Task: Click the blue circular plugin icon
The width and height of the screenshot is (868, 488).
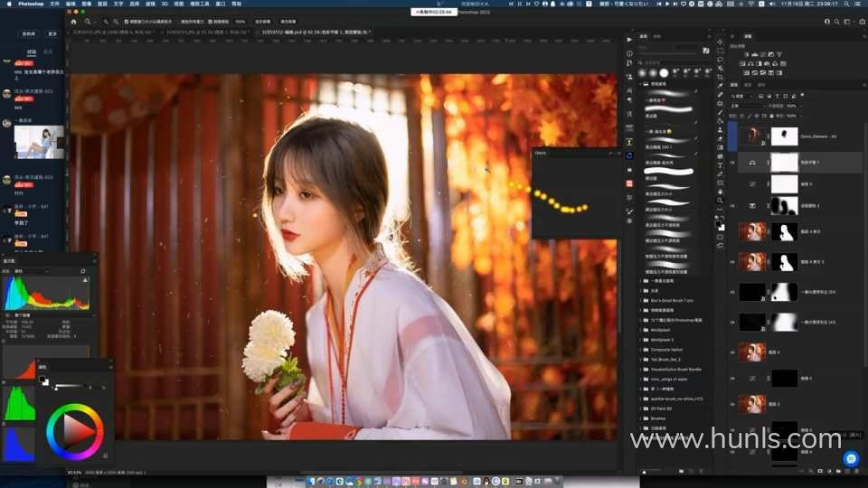Action: (x=629, y=156)
